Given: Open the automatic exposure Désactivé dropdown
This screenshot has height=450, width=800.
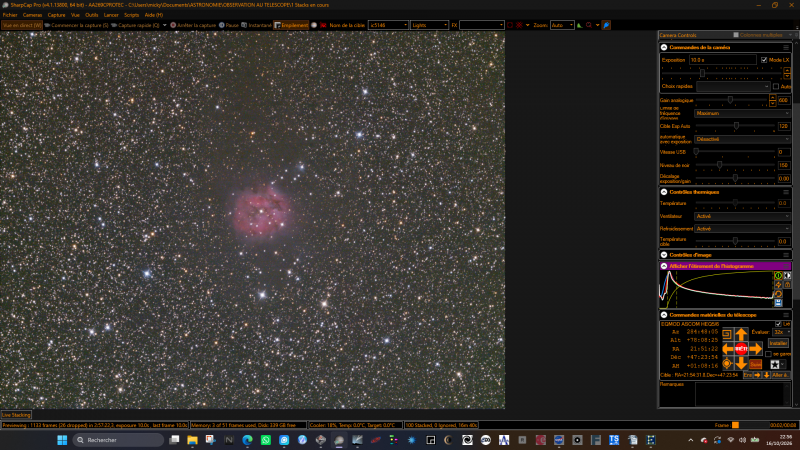Looking at the screenshot, I should [x=742, y=139].
